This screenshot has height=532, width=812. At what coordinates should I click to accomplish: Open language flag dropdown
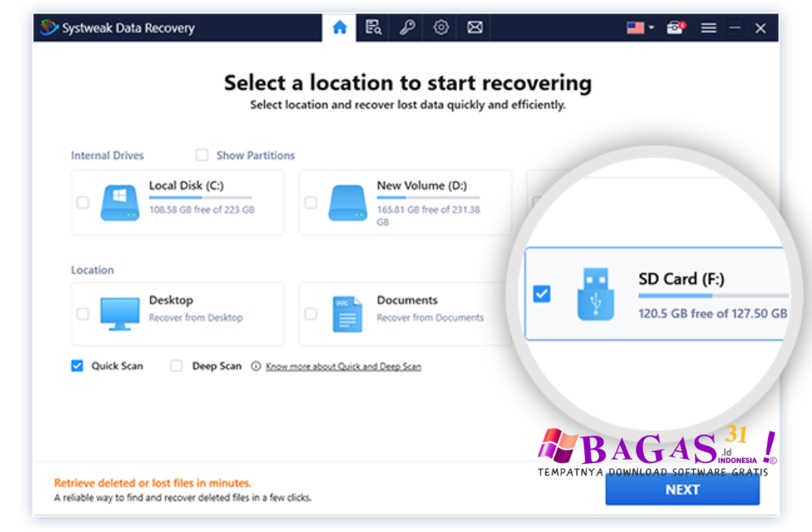coord(641,28)
